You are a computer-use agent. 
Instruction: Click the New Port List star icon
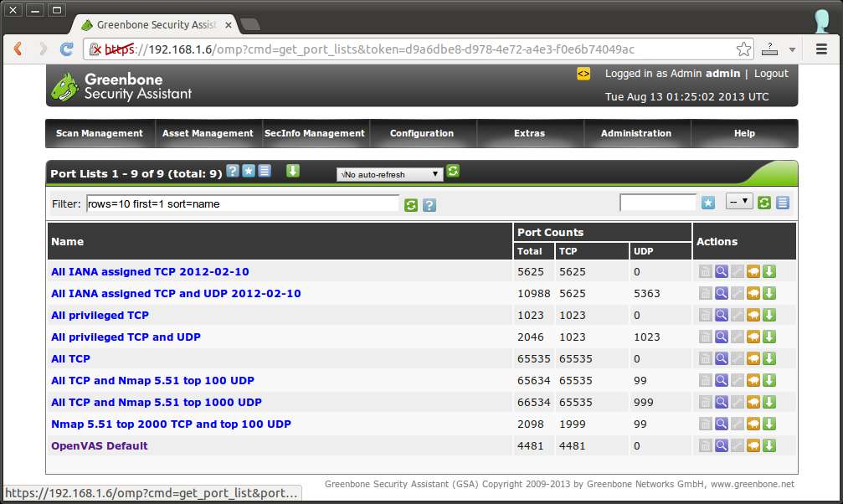click(x=249, y=171)
